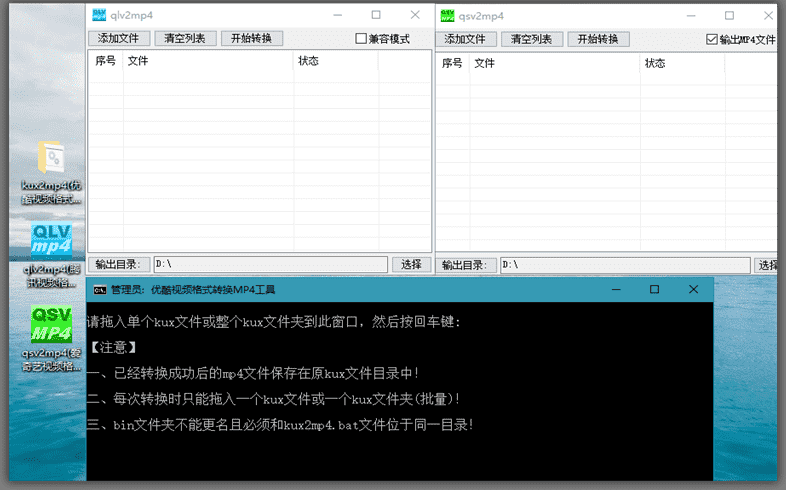Click the output directory field in qlv2mp4
786x490 pixels.
click(x=271, y=264)
